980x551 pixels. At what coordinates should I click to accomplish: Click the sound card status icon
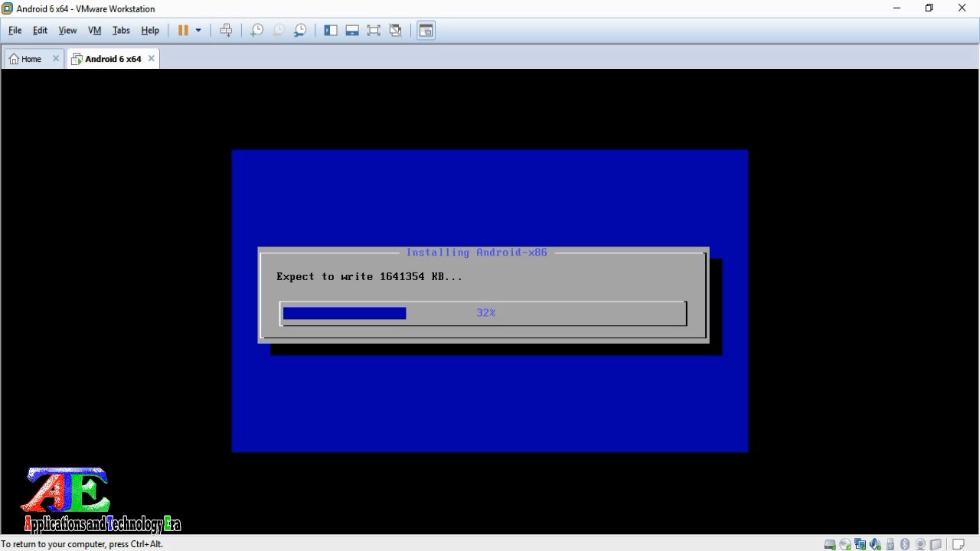875,544
